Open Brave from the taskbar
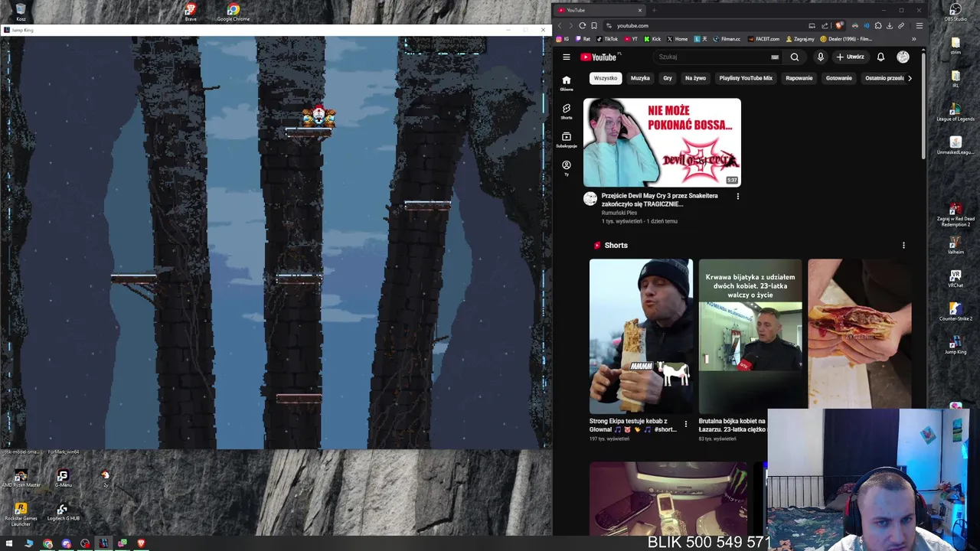 click(141, 543)
